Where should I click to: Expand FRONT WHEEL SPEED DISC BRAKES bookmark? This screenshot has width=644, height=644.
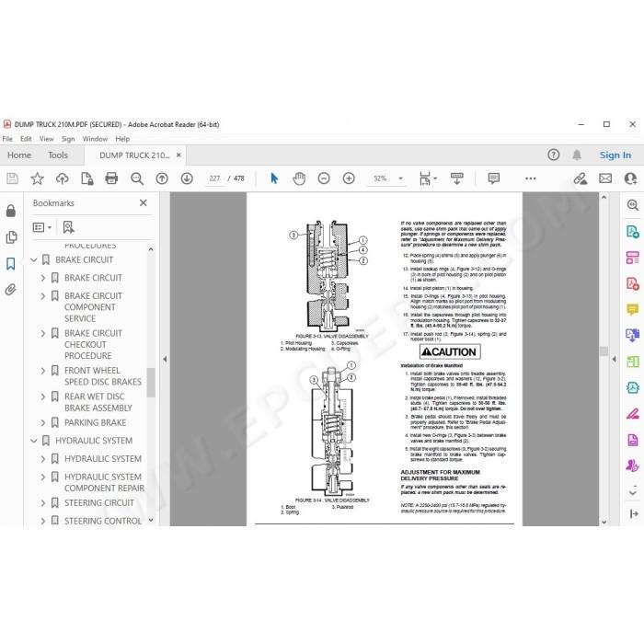point(42,371)
